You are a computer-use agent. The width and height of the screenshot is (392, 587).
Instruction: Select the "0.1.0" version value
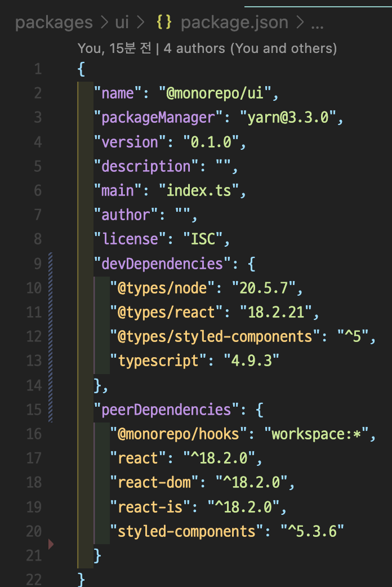(x=211, y=142)
